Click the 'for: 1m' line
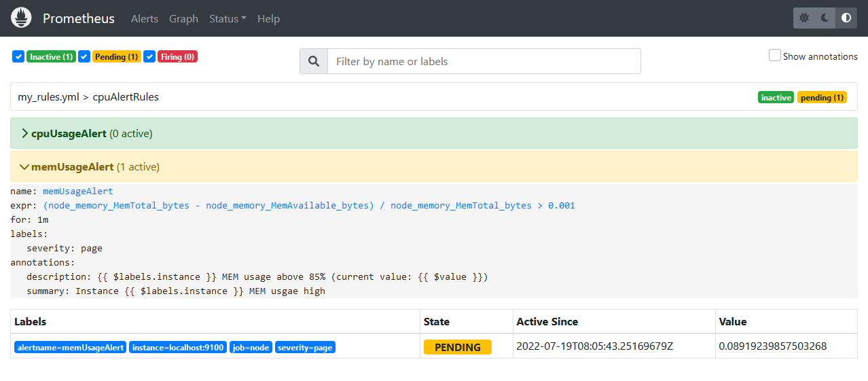Screen dimensions: 868x381 pos(29,219)
